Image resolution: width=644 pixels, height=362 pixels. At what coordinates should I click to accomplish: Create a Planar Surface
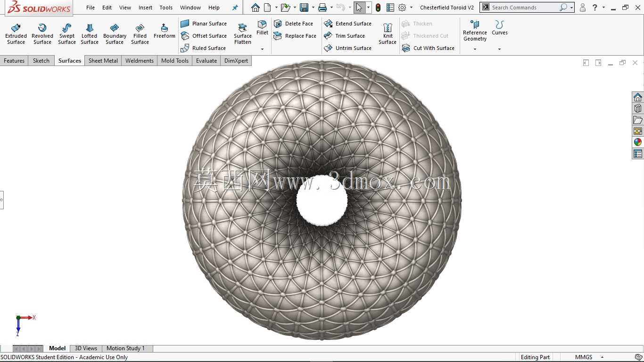(x=204, y=24)
